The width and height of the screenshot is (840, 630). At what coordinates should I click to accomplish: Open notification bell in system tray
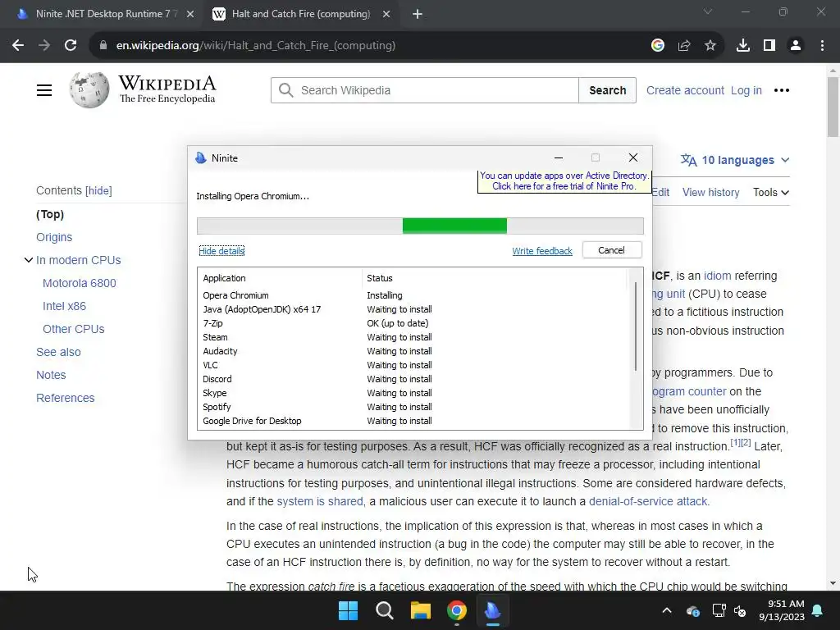coord(818,610)
